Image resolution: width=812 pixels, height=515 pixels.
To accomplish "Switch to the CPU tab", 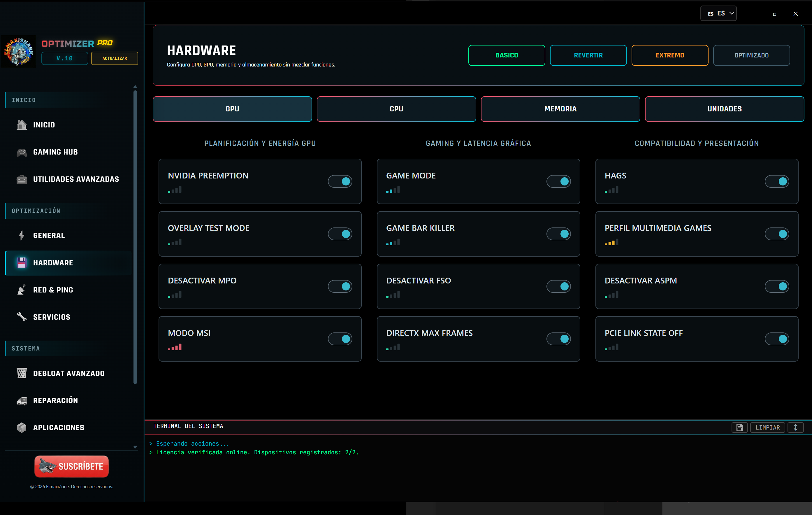I will tap(396, 109).
